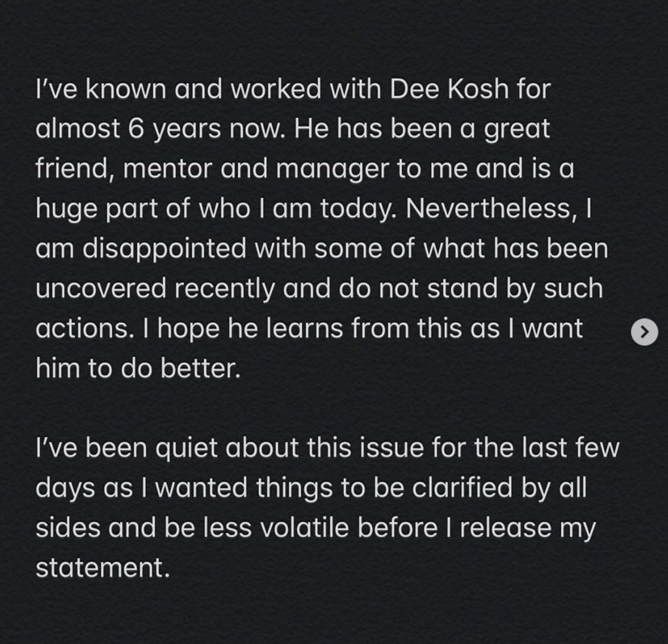Go to the next slide with the chevron arrow
Image resolution: width=668 pixels, height=644 pixels.
coord(644,332)
